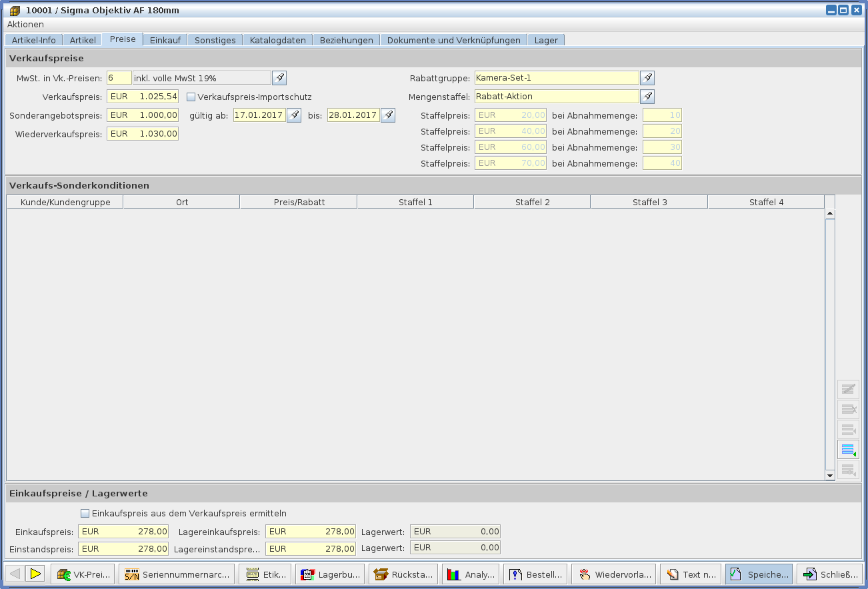Click the yellow next-record arrow button
The image size is (868, 589).
[35, 574]
